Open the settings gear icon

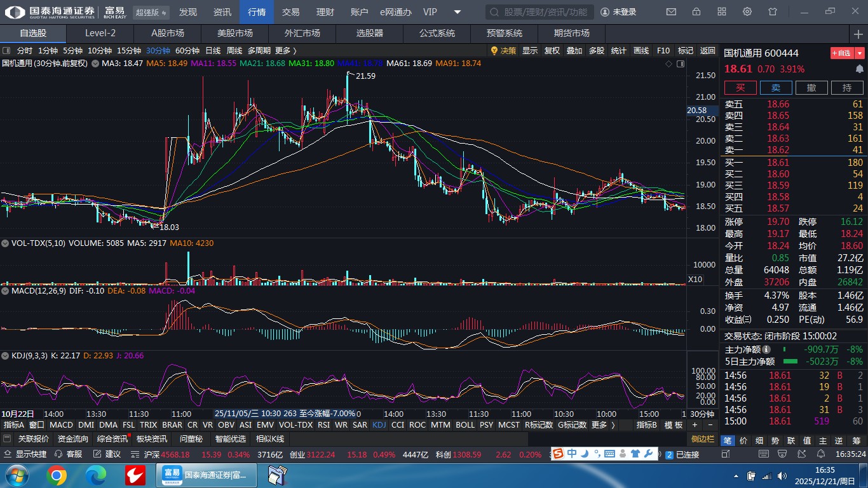pyautogui.click(x=747, y=12)
